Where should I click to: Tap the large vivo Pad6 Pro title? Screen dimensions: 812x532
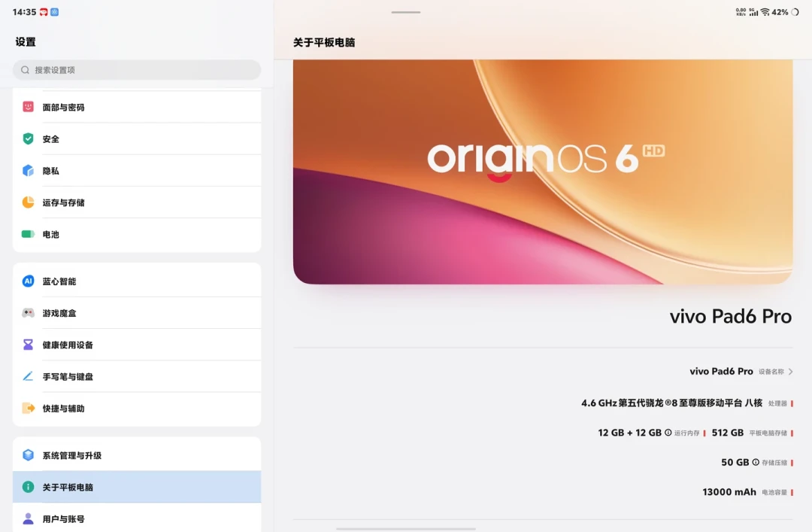(x=731, y=316)
